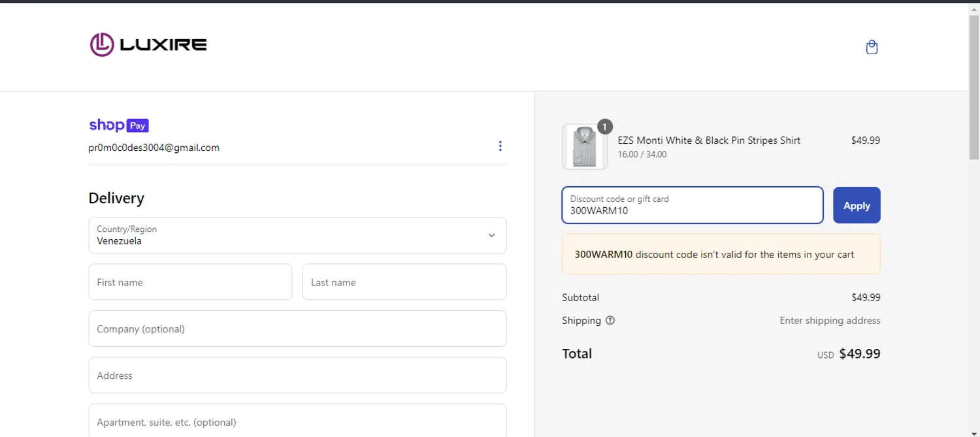Click the total amount USD $49.99
The height and width of the screenshot is (437, 980).
[x=849, y=354]
